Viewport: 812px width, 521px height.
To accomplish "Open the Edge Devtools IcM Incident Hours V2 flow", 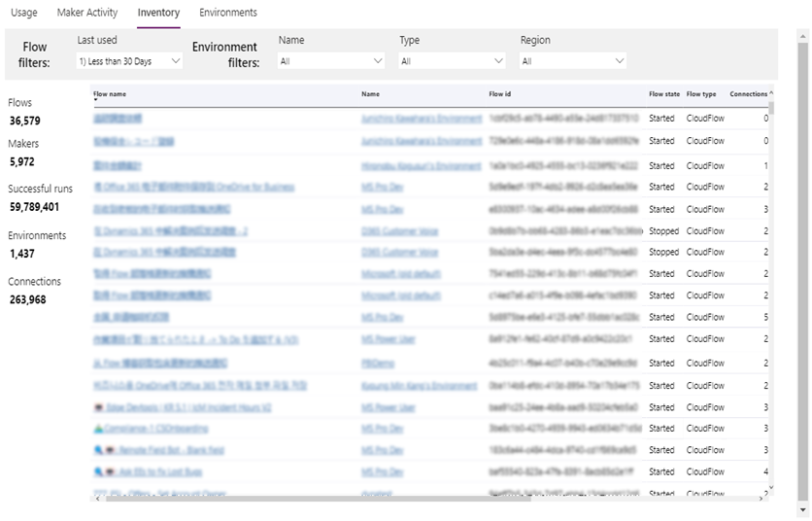I will point(183,407).
